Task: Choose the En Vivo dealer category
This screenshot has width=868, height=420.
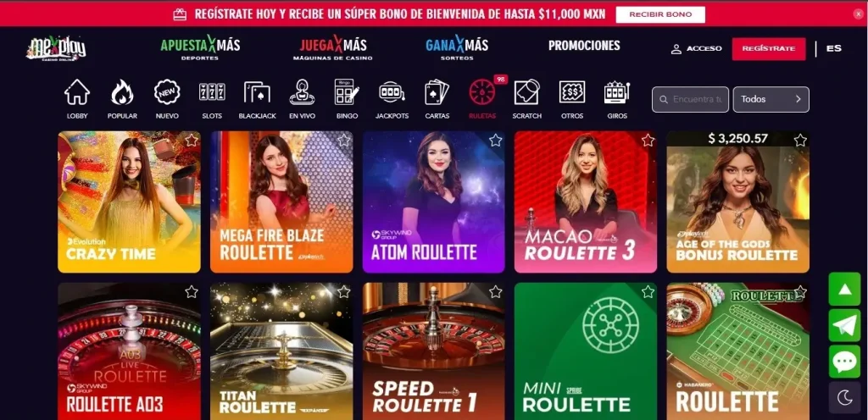Action: click(x=303, y=99)
